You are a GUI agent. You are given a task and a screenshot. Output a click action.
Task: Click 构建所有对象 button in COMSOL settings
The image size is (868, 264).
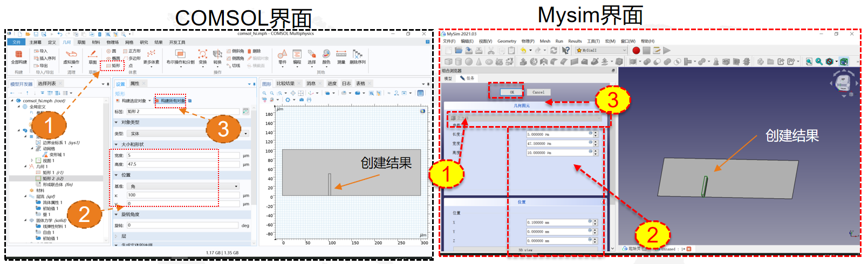(172, 101)
